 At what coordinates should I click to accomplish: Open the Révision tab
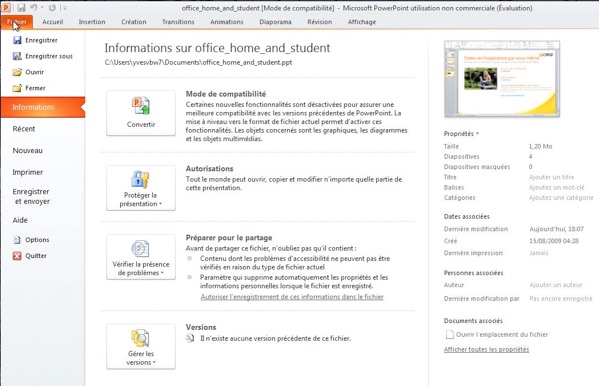319,22
